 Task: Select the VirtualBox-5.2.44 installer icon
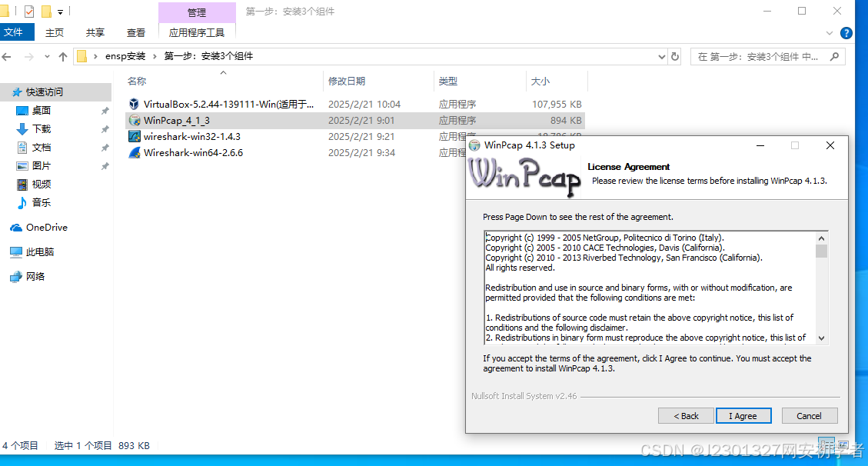(x=134, y=104)
